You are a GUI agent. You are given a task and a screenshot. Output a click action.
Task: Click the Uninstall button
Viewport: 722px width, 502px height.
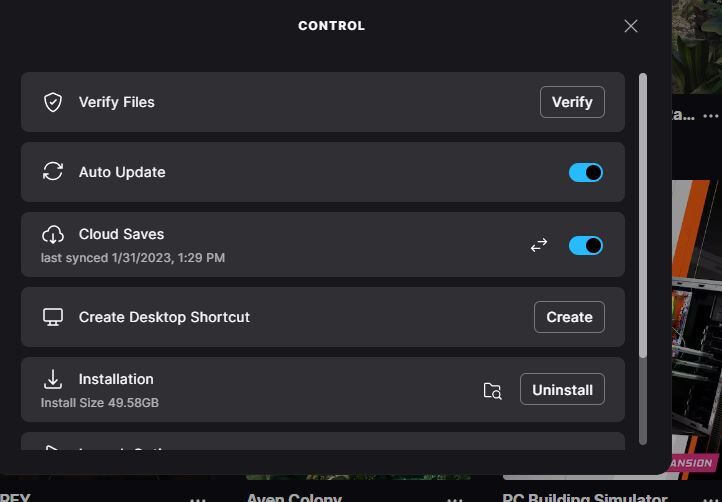[x=562, y=389]
